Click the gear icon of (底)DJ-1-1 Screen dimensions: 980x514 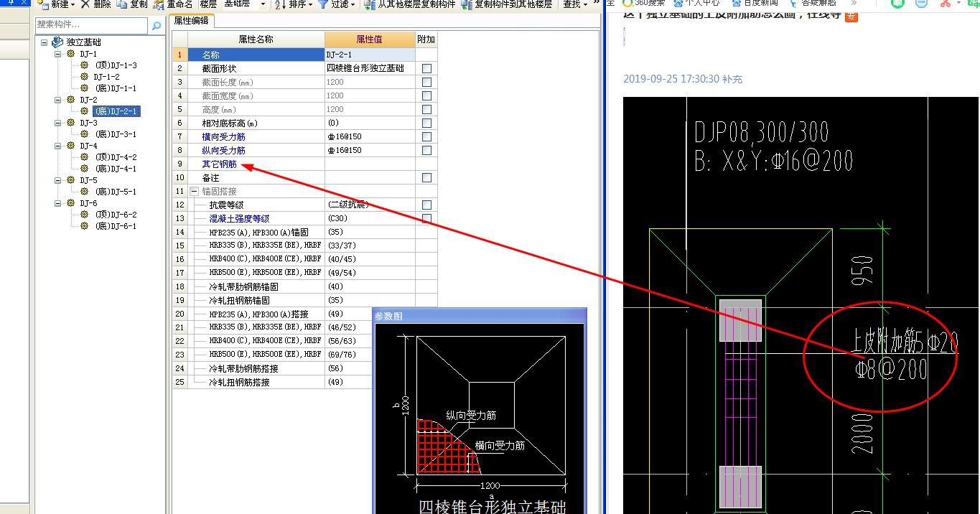85,88
